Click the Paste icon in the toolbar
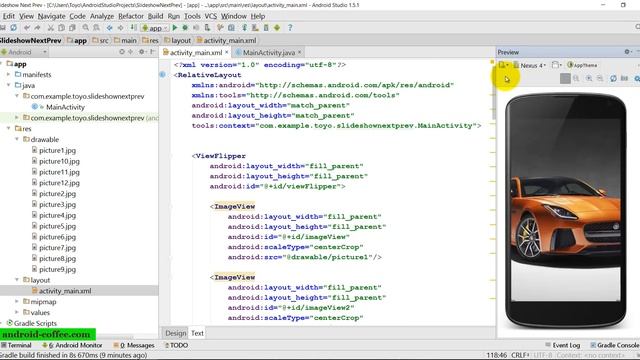Image resolution: width=640 pixels, height=360 pixels. click(x=72, y=28)
